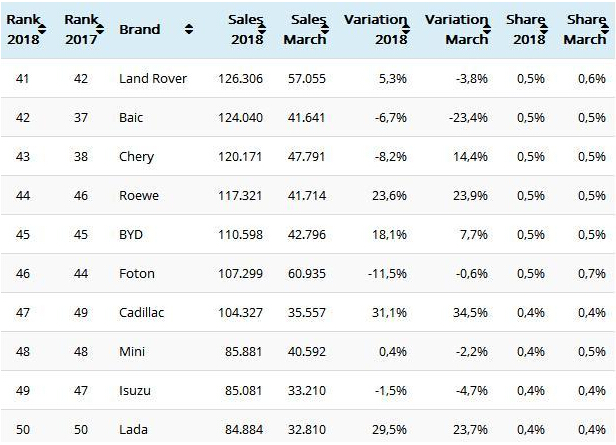Select the Cadillac brand cell
Viewport: 616px width, 445px height.
point(141,313)
